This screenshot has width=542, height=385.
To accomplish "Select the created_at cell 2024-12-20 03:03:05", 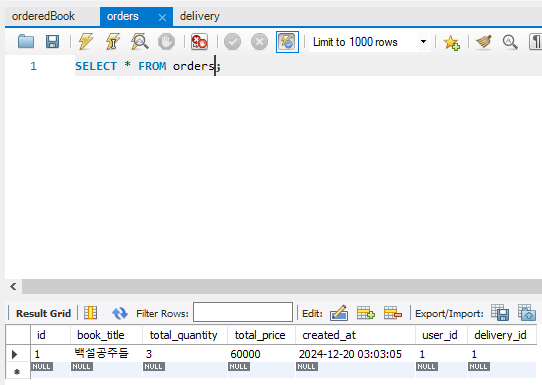I will click(356, 354).
